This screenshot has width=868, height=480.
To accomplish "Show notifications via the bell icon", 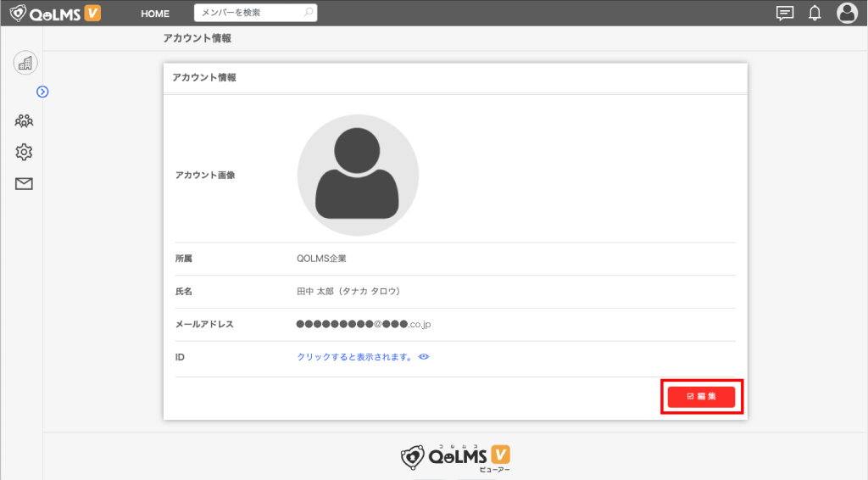I will point(815,13).
